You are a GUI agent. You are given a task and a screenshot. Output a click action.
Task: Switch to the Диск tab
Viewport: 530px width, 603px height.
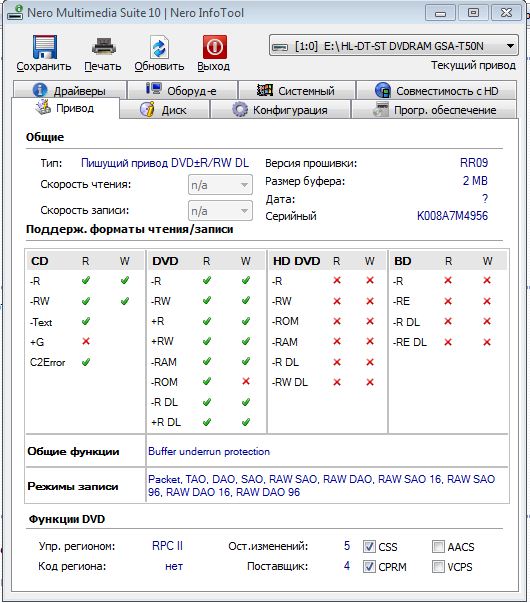[x=165, y=110]
